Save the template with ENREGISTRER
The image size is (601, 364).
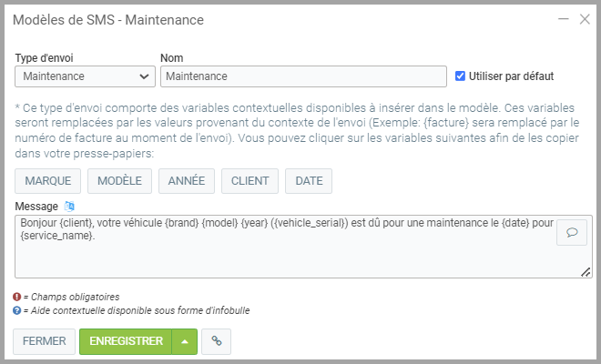coord(126,341)
